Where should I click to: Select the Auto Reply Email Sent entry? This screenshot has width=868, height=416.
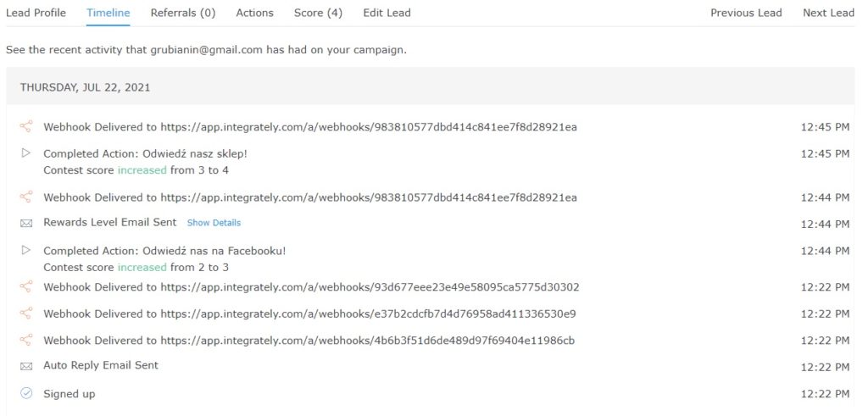101,366
